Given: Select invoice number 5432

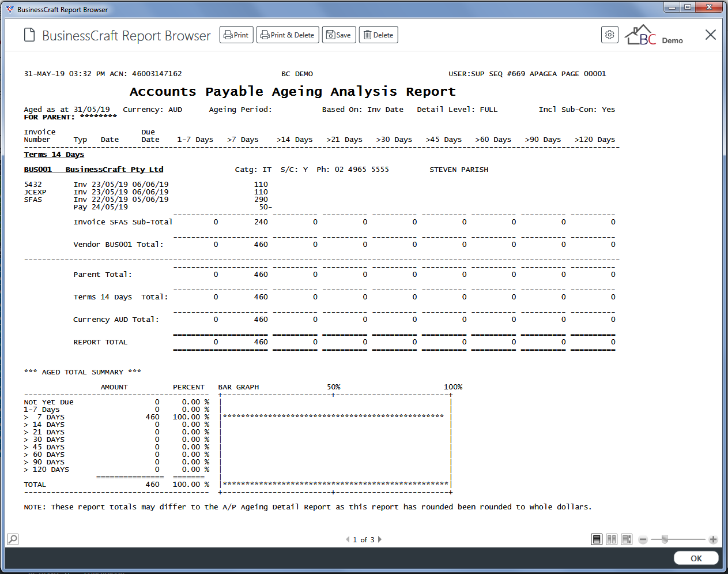Looking at the screenshot, I should (33, 185).
